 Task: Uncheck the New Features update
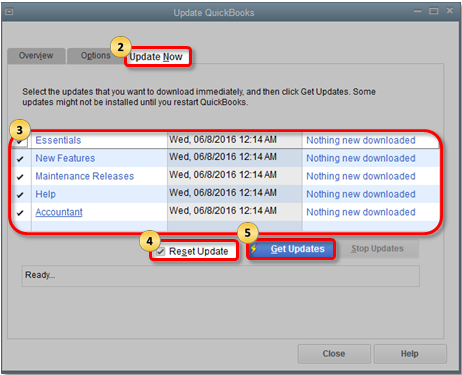point(20,159)
